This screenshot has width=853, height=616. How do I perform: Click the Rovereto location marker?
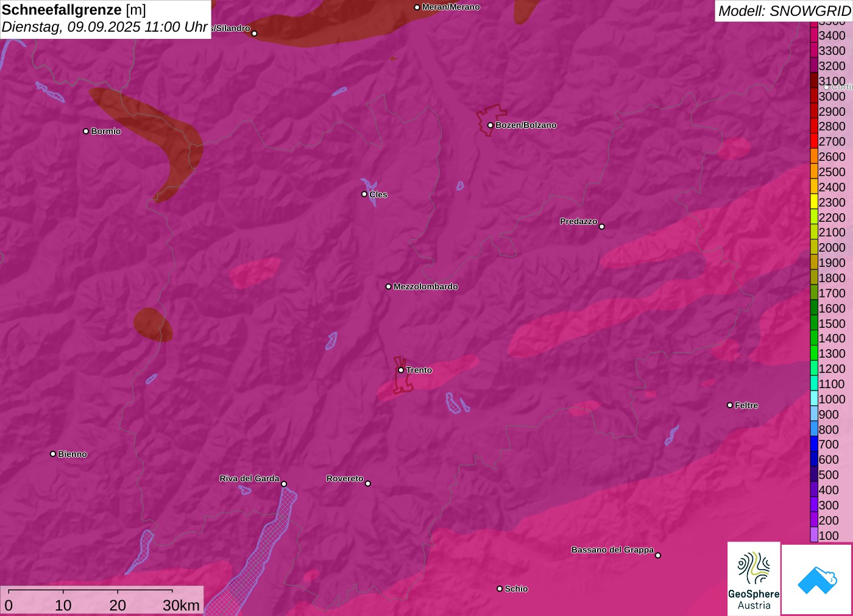point(368,484)
